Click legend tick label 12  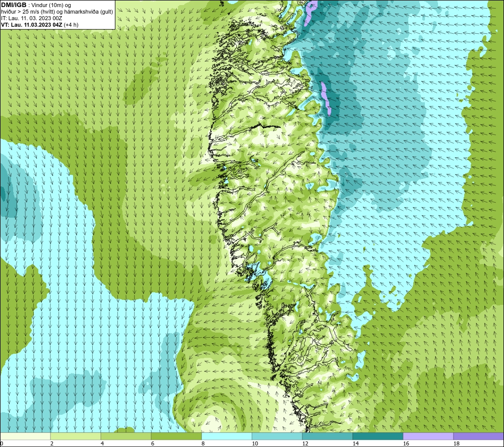point(305,444)
